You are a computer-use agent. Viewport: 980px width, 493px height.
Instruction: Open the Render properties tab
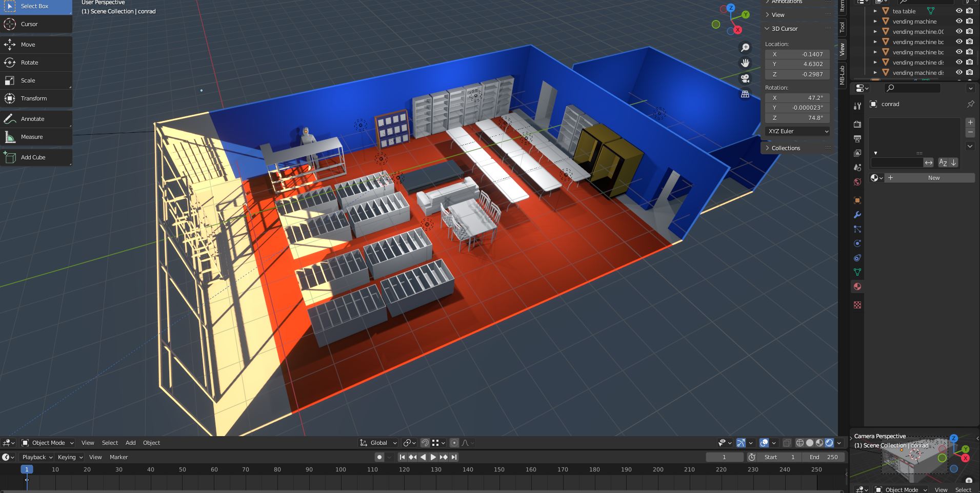(857, 125)
